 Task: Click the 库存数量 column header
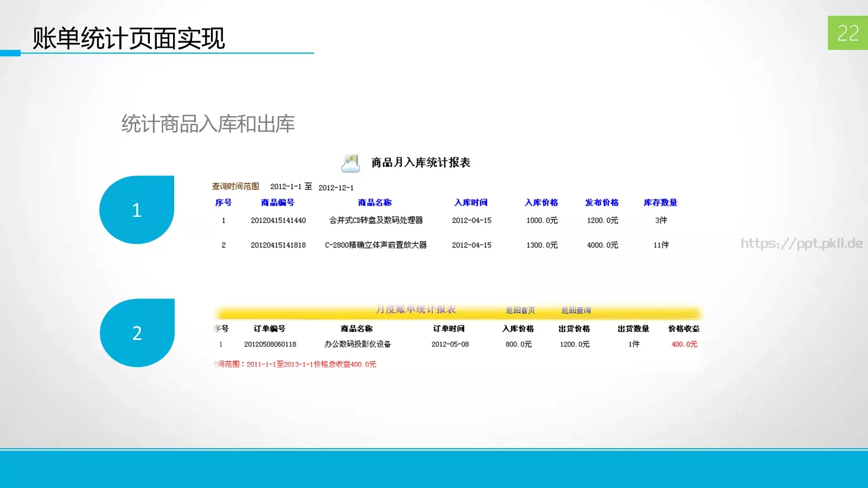[660, 202]
